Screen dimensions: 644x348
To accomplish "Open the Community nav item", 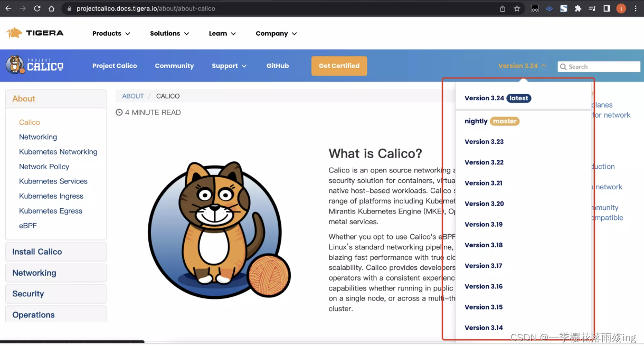I will tap(174, 66).
